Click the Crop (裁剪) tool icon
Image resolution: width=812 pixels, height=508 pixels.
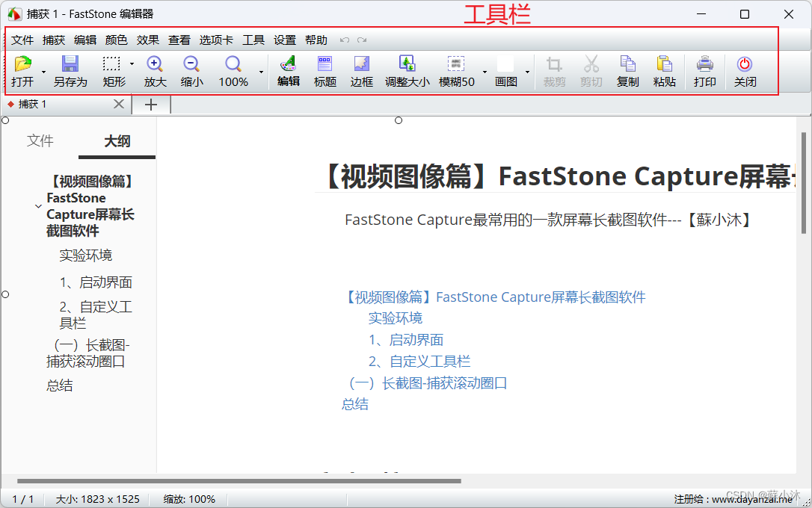click(x=554, y=64)
